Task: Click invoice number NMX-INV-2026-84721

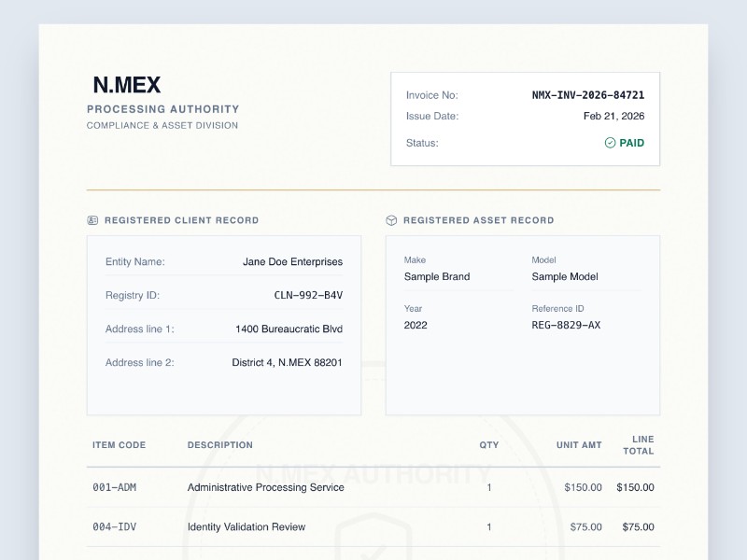Action: [588, 95]
